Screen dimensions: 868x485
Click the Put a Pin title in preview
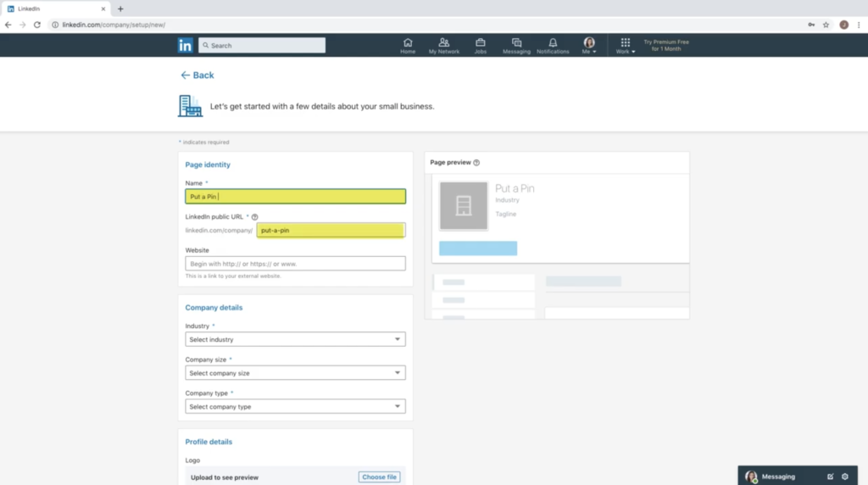tap(515, 188)
